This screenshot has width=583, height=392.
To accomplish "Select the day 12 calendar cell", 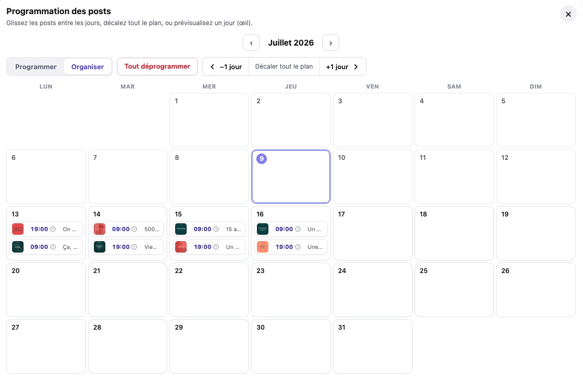I will (536, 177).
